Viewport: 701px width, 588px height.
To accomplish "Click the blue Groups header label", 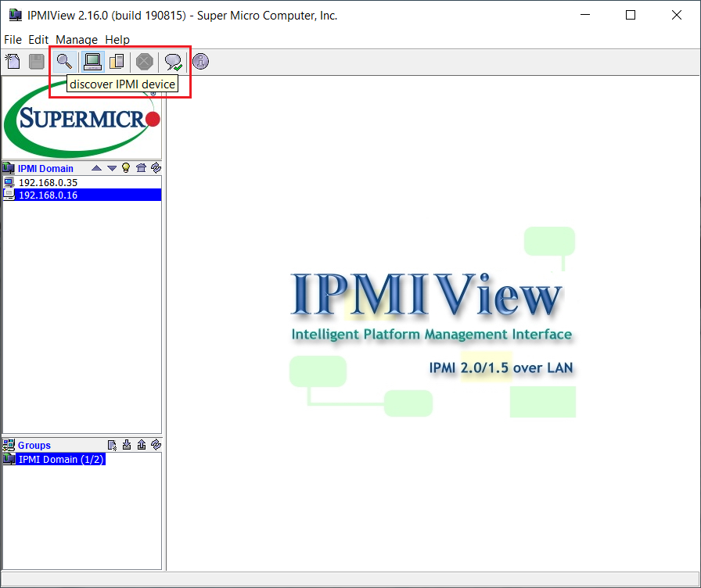I will pyautogui.click(x=34, y=446).
